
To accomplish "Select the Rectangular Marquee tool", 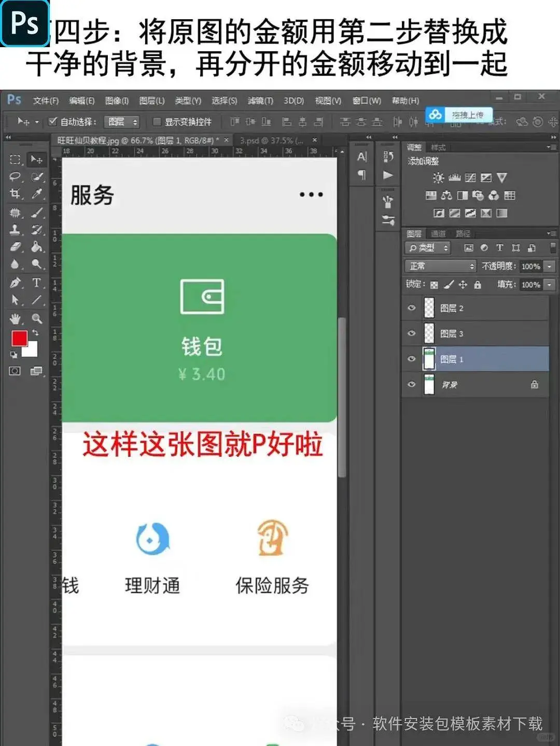I will 15,159.
